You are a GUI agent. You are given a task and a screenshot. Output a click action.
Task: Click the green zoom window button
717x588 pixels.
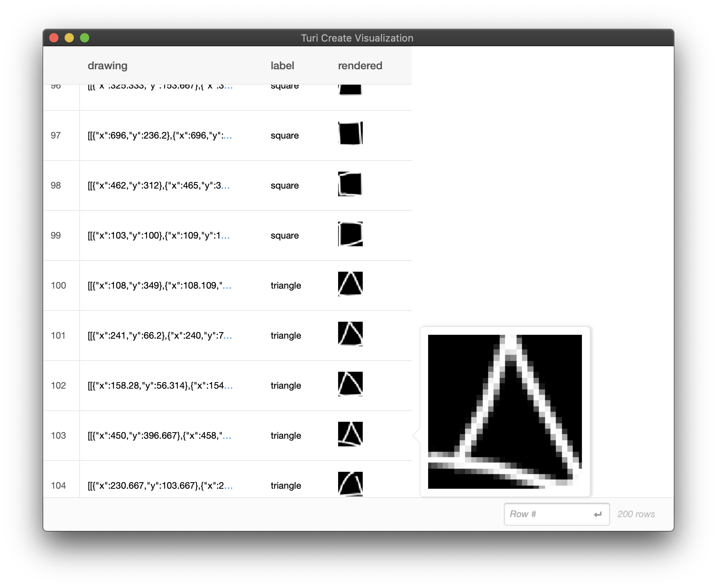pos(85,38)
